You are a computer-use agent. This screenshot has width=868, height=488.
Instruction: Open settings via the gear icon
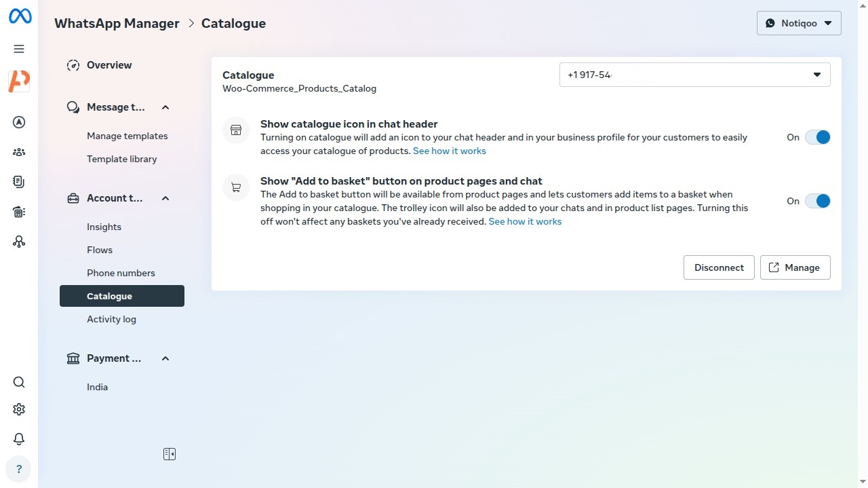tap(19, 409)
